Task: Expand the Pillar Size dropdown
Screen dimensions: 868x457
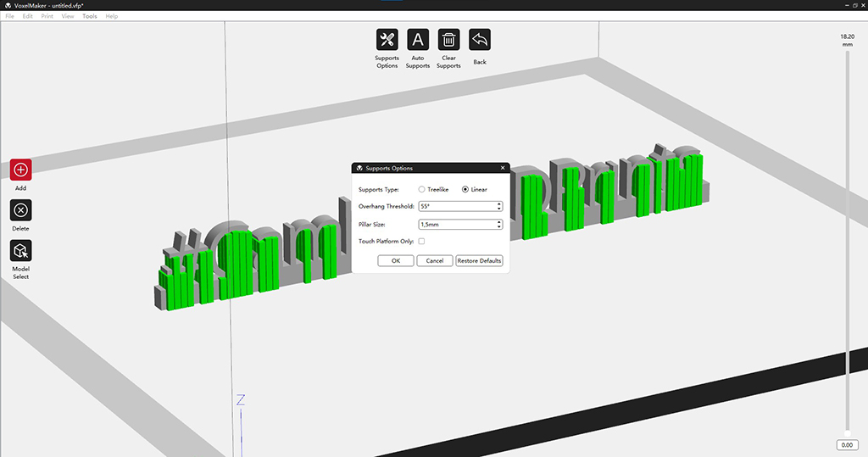Action: 499,225
